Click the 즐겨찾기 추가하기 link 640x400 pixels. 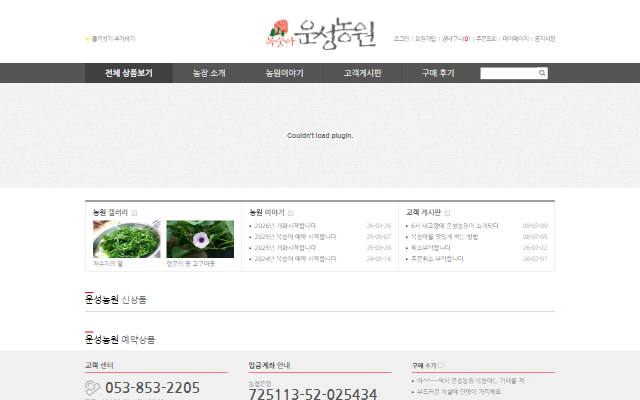click(113, 39)
